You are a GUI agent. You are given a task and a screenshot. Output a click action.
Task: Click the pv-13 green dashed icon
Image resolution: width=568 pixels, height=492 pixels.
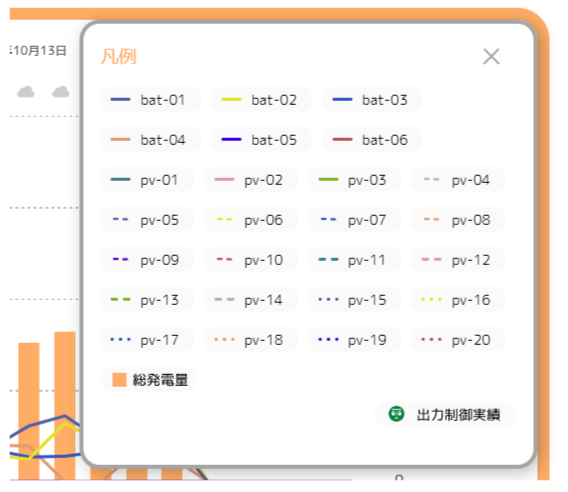coord(120,300)
